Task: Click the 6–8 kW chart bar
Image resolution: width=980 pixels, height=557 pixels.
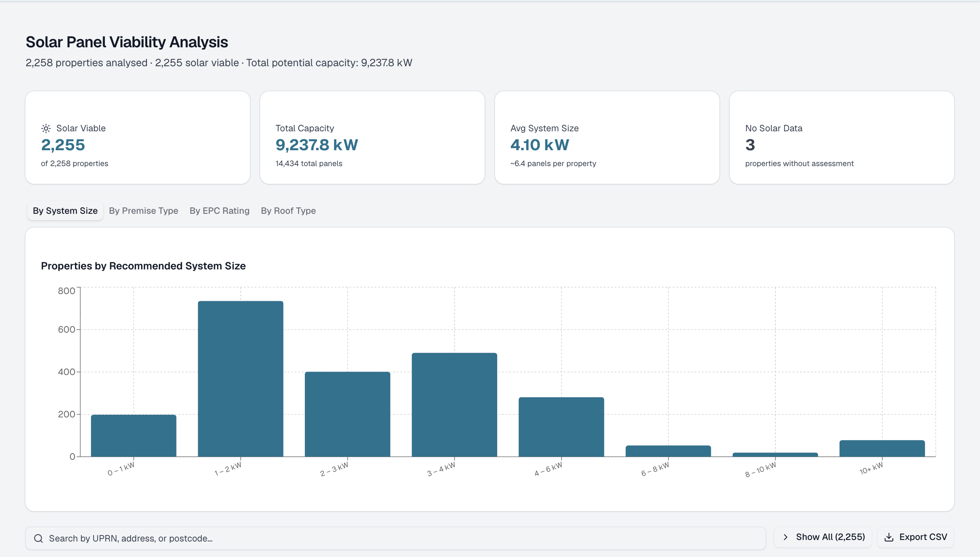Action: coord(668,451)
